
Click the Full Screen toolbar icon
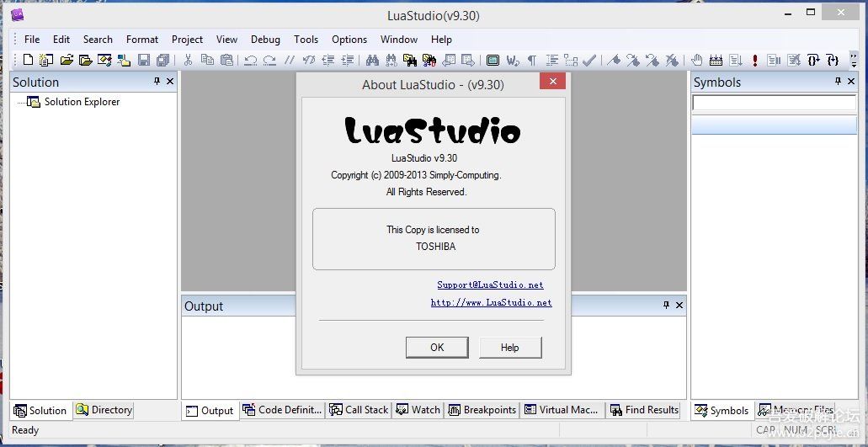tap(493, 60)
